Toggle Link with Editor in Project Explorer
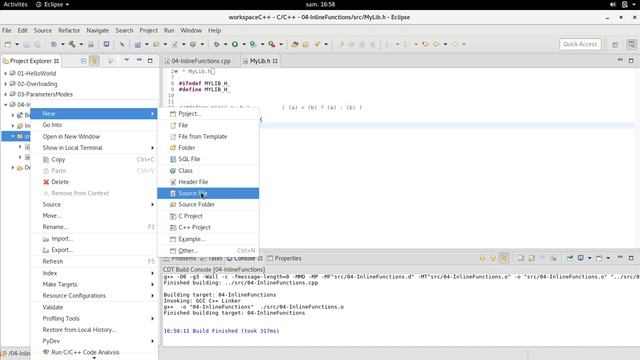The width and height of the screenshot is (640, 360). 94,61
